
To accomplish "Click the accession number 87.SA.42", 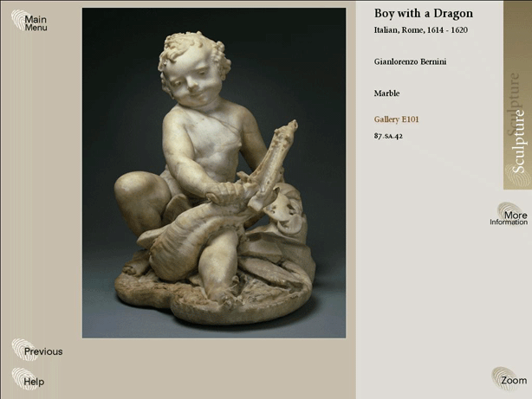I will 388,136.
